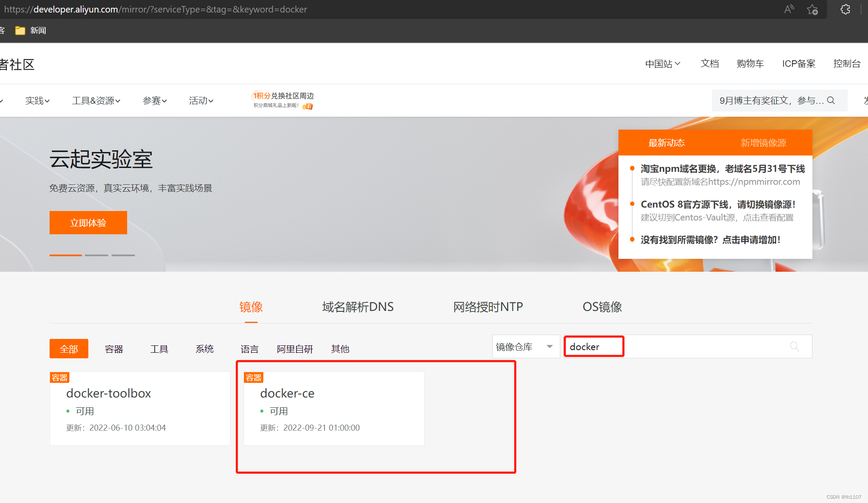Click the 容器 tag on docker-toolbox card

59,378
